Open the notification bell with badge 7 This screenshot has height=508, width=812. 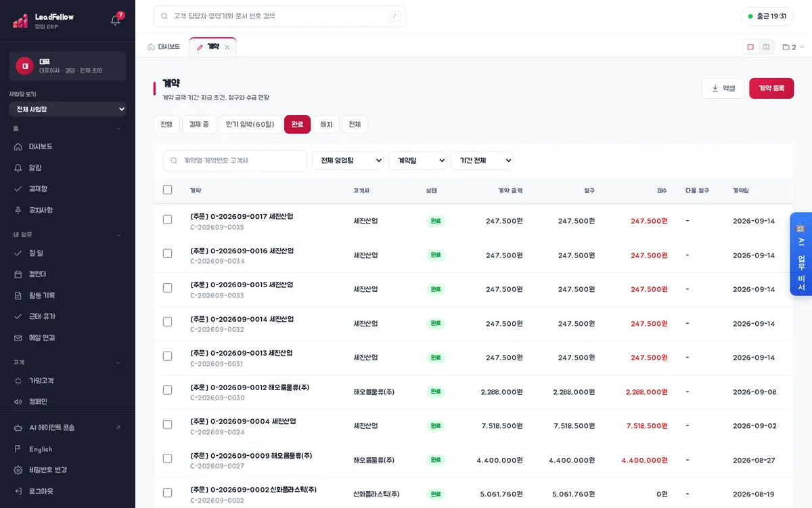click(x=116, y=20)
